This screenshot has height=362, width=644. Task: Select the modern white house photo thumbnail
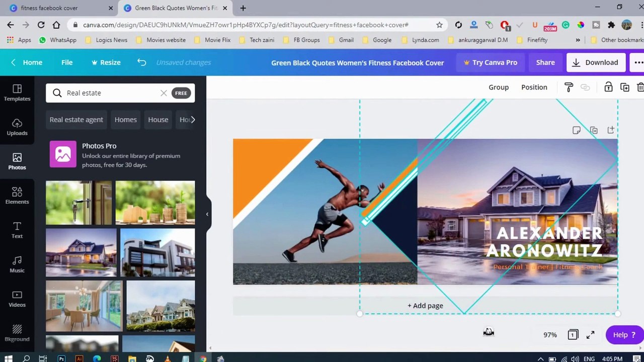pyautogui.click(x=157, y=253)
